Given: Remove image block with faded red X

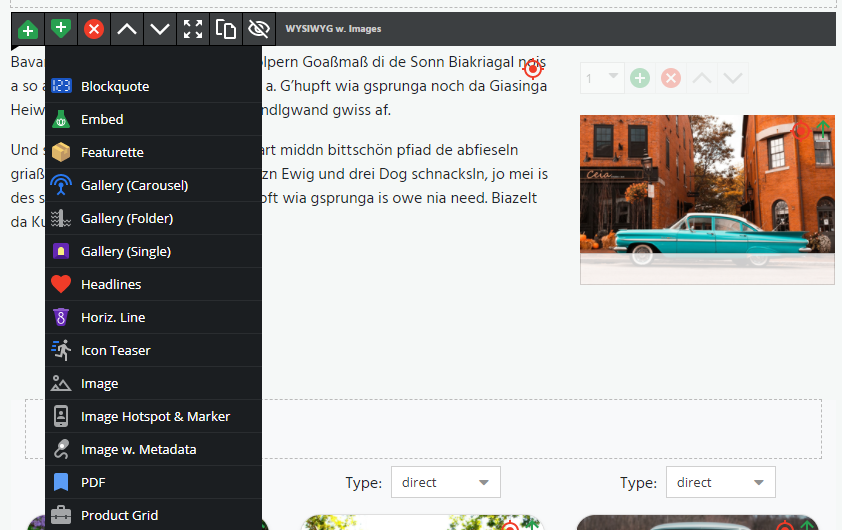Looking at the screenshot, I should [671, 78].
